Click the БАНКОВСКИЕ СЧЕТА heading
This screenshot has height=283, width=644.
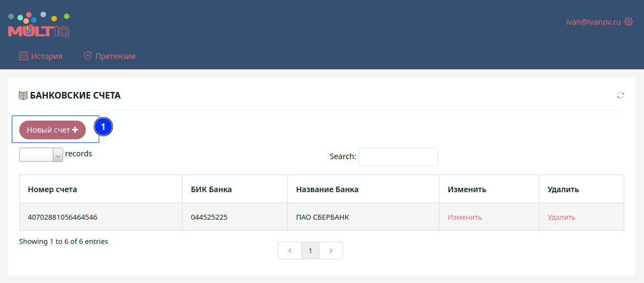pos(75,95)
